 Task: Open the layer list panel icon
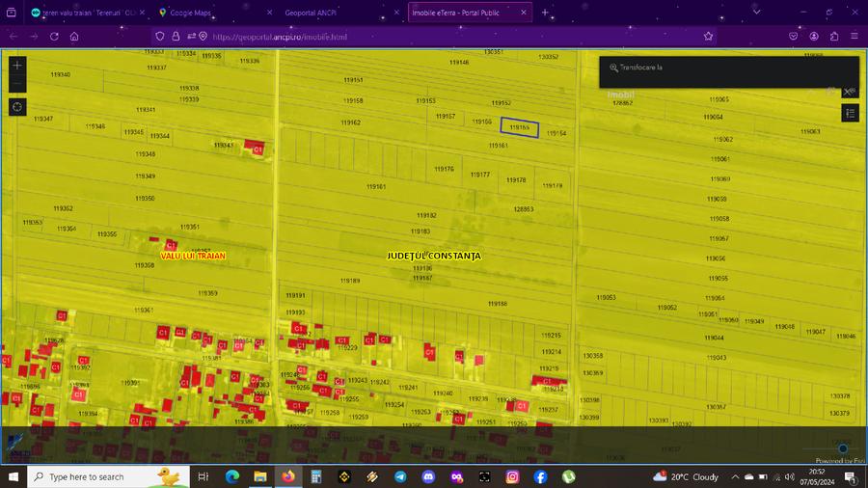tap(851, 114)
